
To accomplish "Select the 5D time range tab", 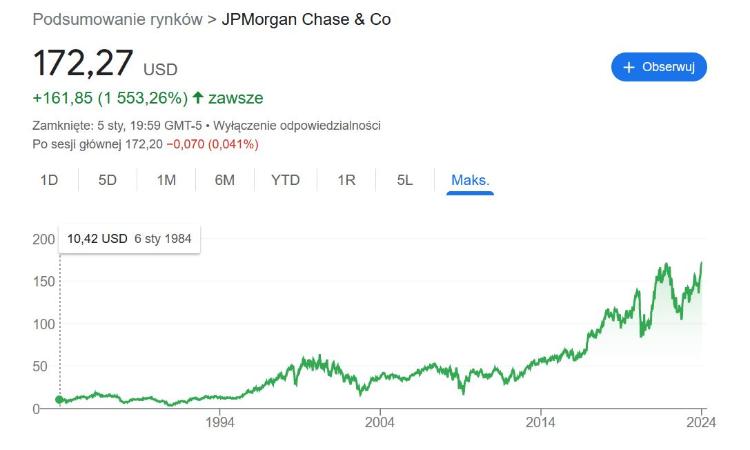I will [x=107, y=180].
